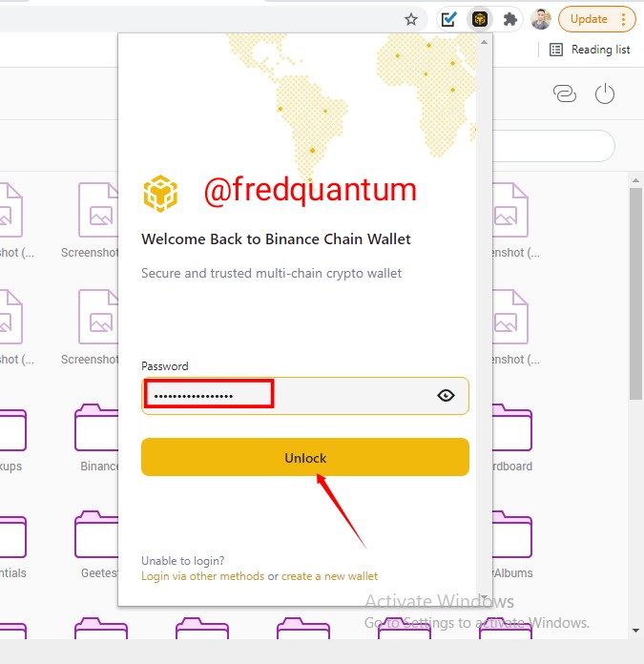Click the page scrollbar down arrow
This screenshot has width=644, height=664.
[x=635, y=630]
